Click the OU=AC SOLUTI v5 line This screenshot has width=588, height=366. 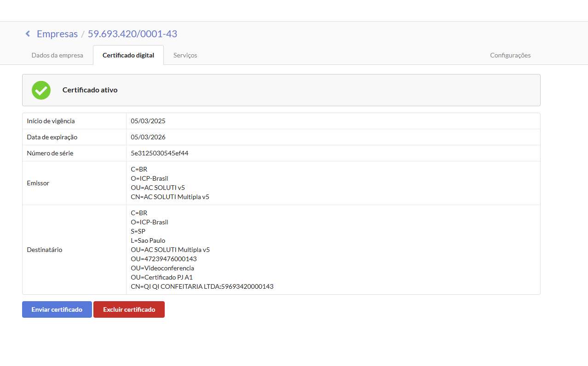(x=158, y=188)
